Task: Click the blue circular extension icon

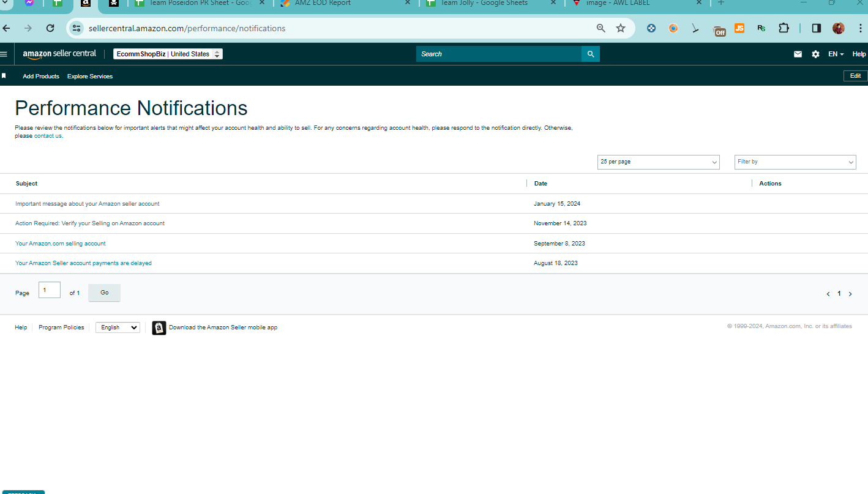Action: (651, 28)
